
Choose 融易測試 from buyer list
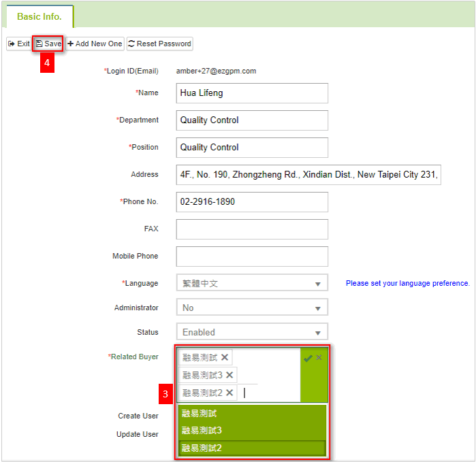(252, 414)
